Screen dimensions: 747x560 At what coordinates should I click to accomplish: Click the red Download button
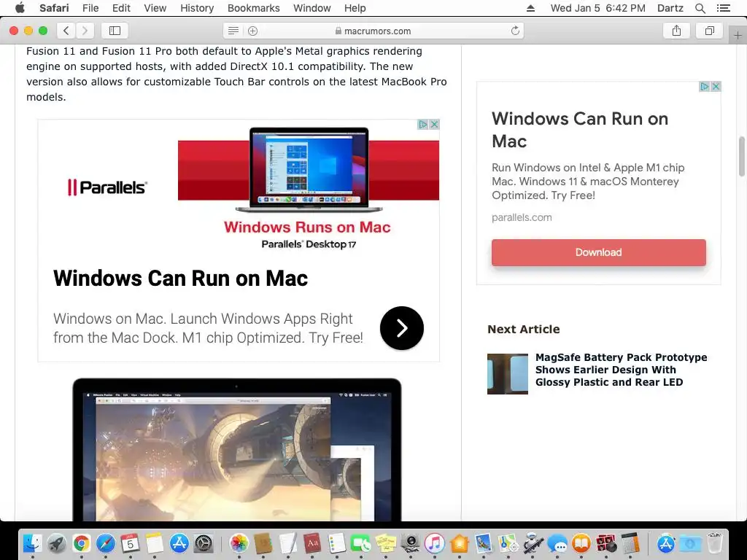pos(598,252)
